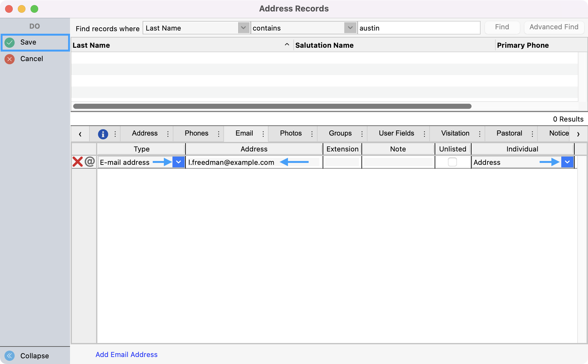
Task: Switch to the Phones tab
Action: tap(196, 133)
